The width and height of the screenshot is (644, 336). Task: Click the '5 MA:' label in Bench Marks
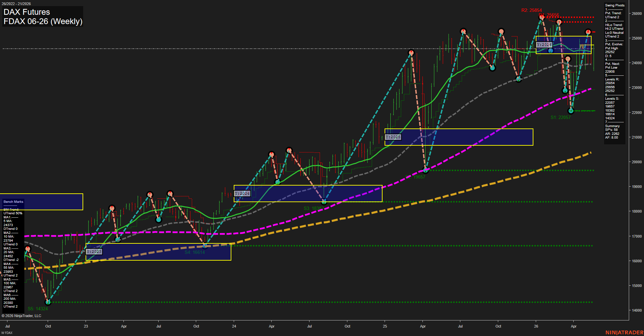pos(8,221)
